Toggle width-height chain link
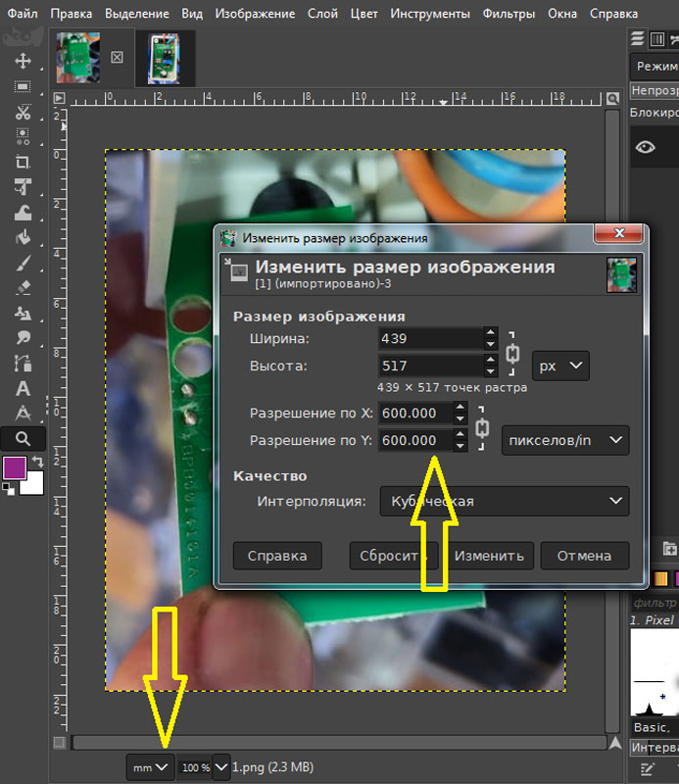679x784 pixels. [511, 353]
